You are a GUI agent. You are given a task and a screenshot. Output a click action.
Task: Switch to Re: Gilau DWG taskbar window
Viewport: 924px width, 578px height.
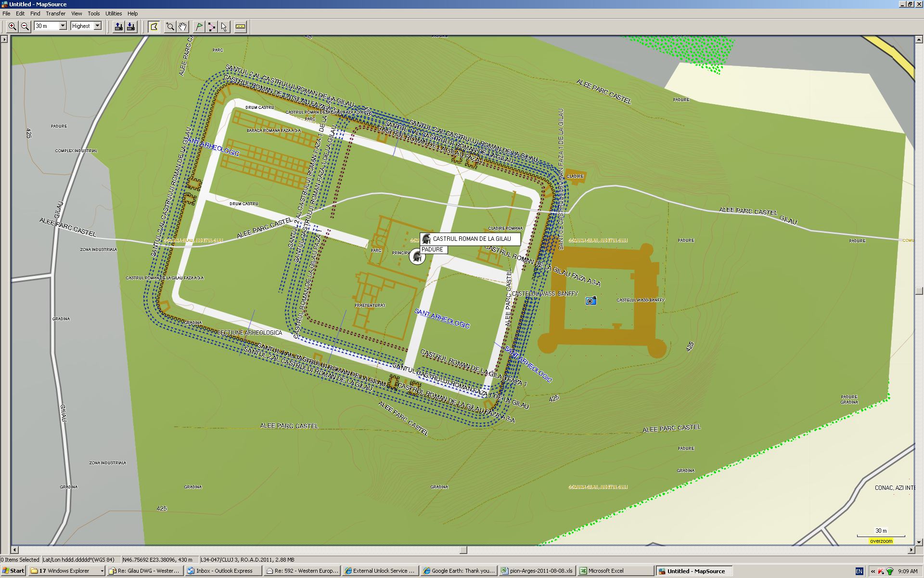click(x=144, y=571)
